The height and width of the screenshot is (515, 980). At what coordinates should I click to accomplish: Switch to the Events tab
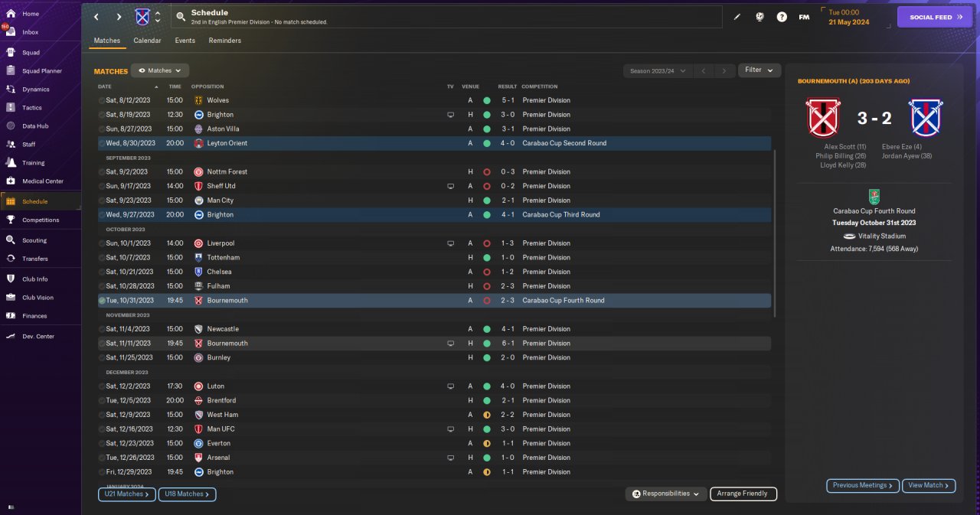(x=185, y=41)
